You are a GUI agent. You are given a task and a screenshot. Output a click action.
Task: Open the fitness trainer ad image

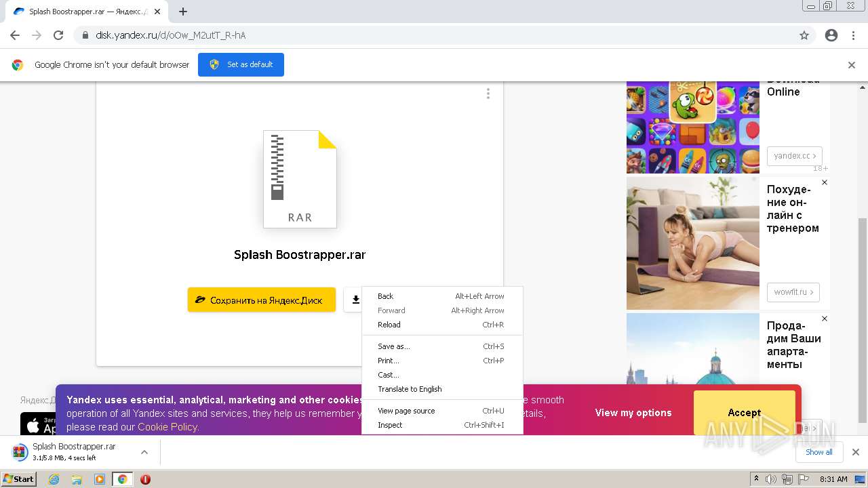point(693,243)
